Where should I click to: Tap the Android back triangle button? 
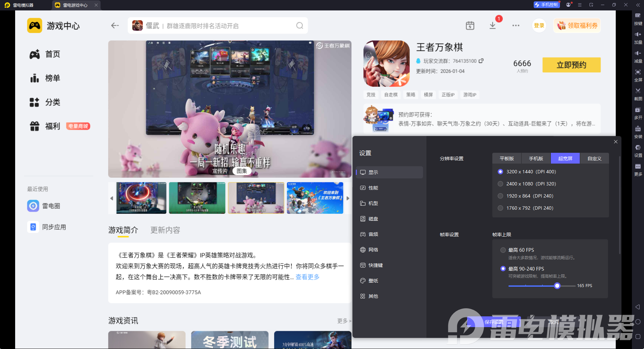point(638,307)
